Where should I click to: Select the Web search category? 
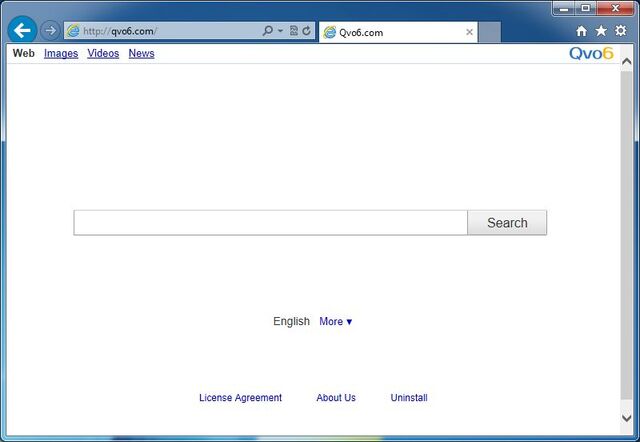(24, 53)
